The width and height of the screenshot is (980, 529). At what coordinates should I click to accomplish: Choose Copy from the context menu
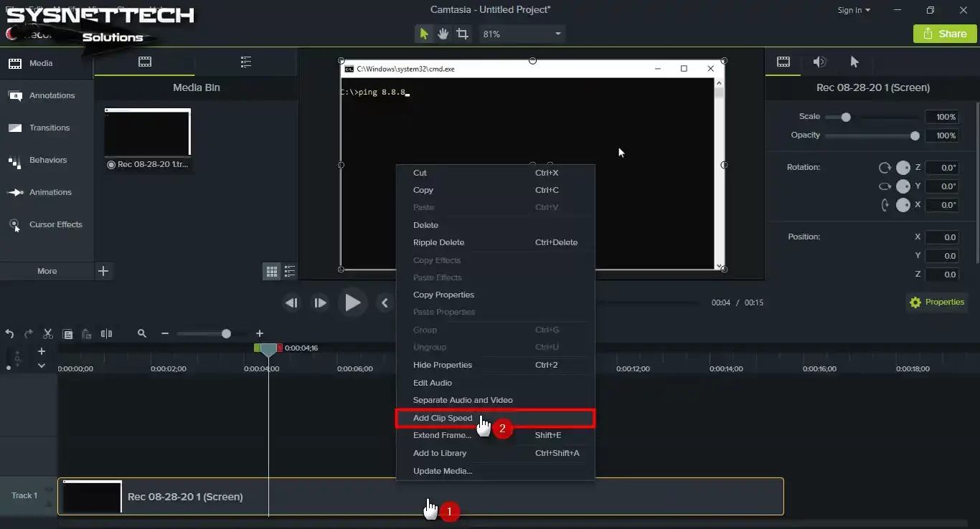pos(495,190)
